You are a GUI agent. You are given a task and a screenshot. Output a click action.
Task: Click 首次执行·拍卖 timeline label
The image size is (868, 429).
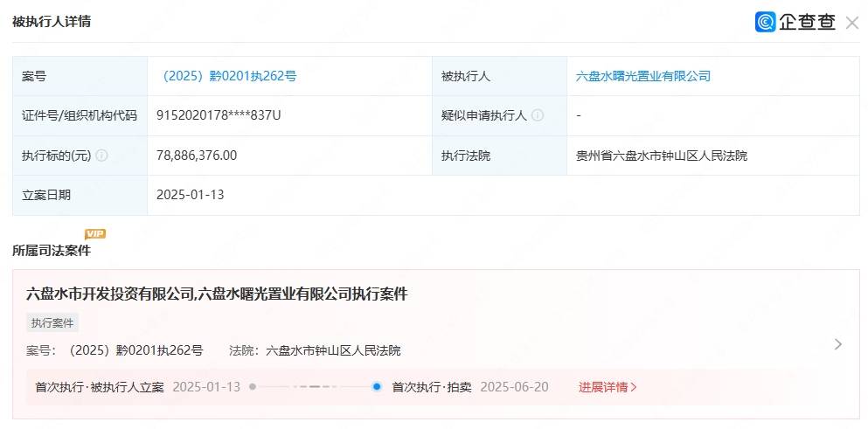pos(432,387)
